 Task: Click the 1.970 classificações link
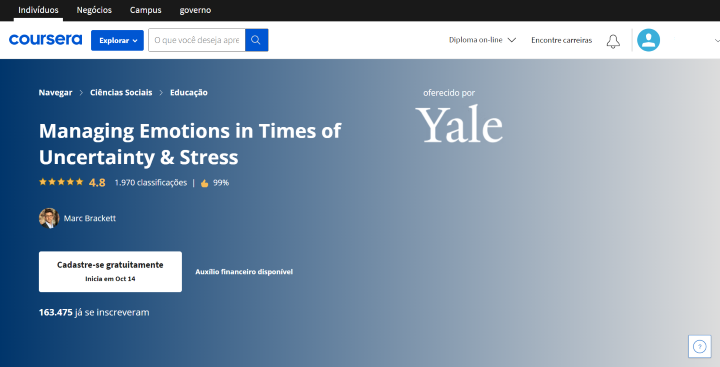point(151,183)
